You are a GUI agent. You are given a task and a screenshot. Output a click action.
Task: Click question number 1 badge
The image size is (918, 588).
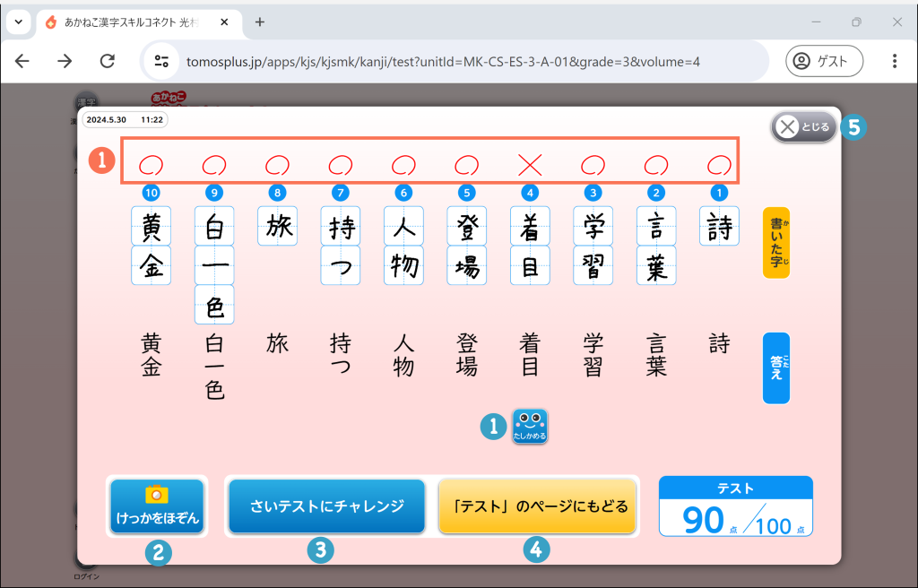[719, 192]
